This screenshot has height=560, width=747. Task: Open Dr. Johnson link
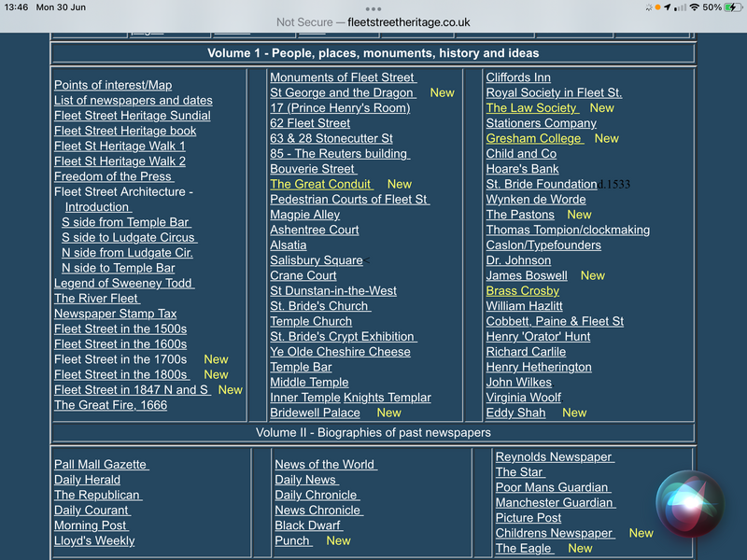point(518,260)
